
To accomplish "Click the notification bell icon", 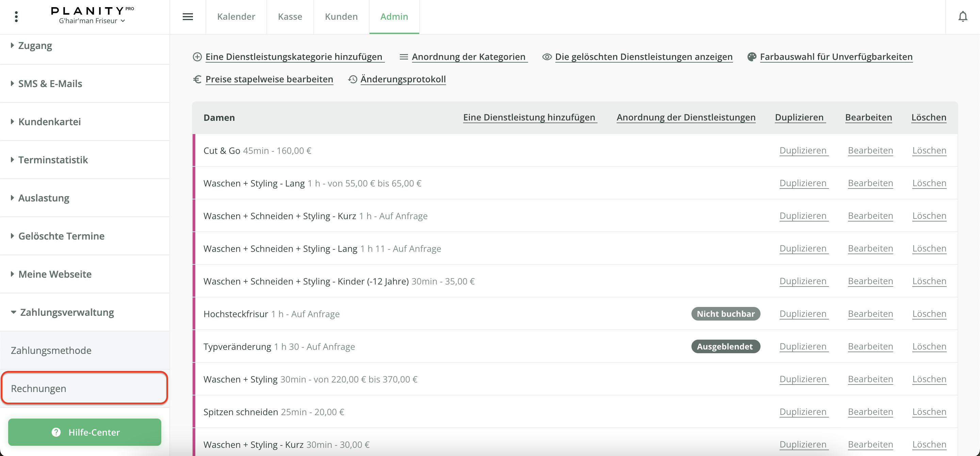I will 963,17.
